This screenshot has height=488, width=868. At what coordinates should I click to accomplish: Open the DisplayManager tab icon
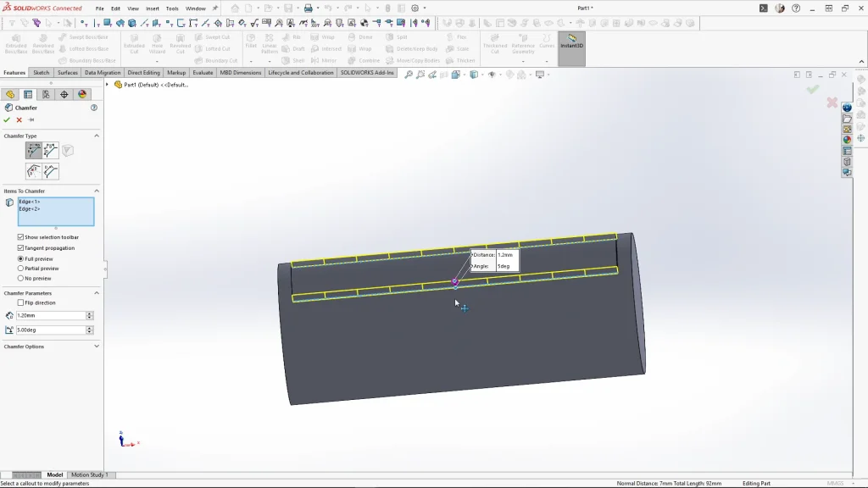coord(82,95)
